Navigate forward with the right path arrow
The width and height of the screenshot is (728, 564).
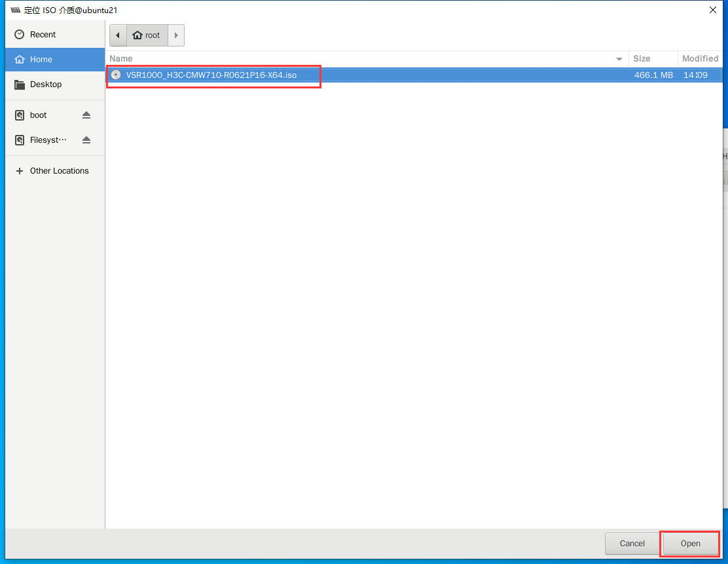pos(176,35)
